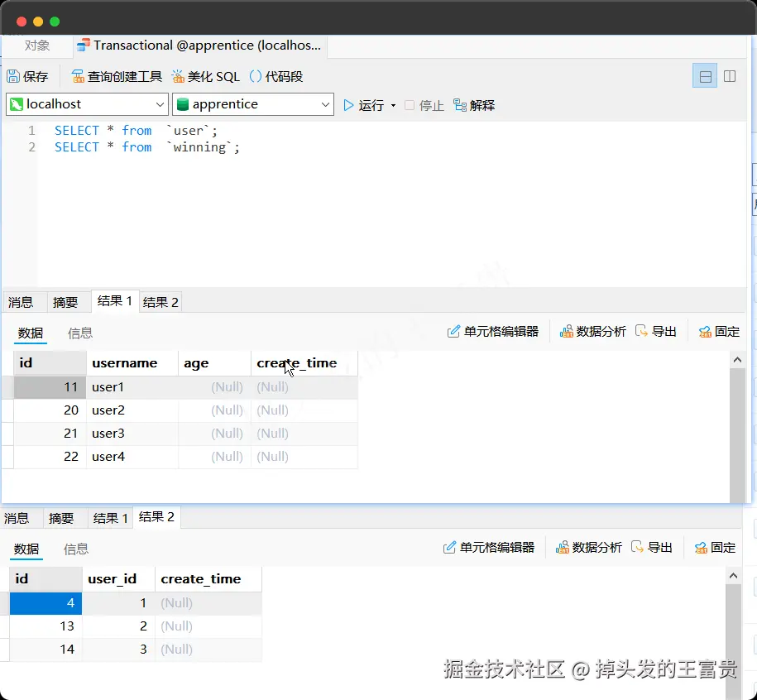The height and width of the screenshot is (700, 757).
Task: Click the Save (保存) icon button
Action: pyautogui.click(x=27, y=76)
